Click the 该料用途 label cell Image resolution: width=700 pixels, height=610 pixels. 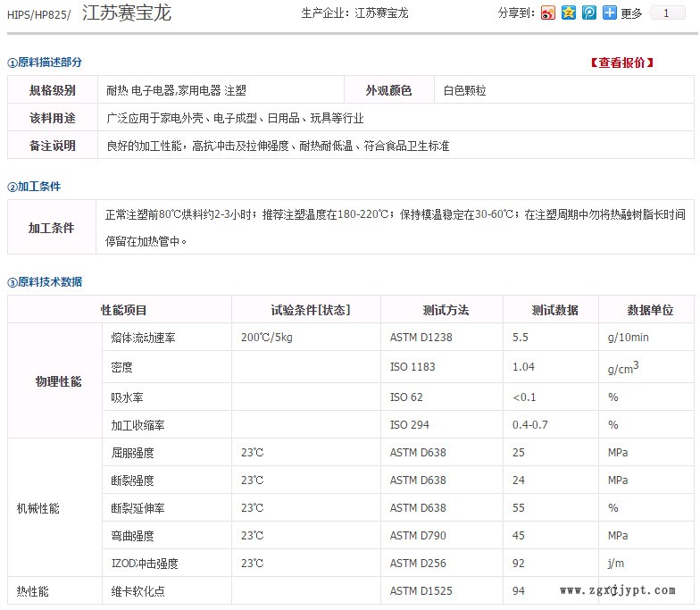click(53, 118)
